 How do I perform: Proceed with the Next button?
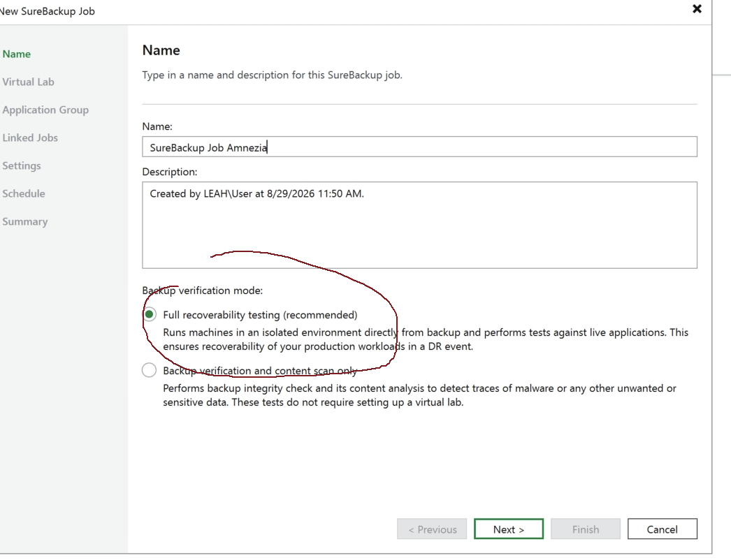(x=509, y=529)
